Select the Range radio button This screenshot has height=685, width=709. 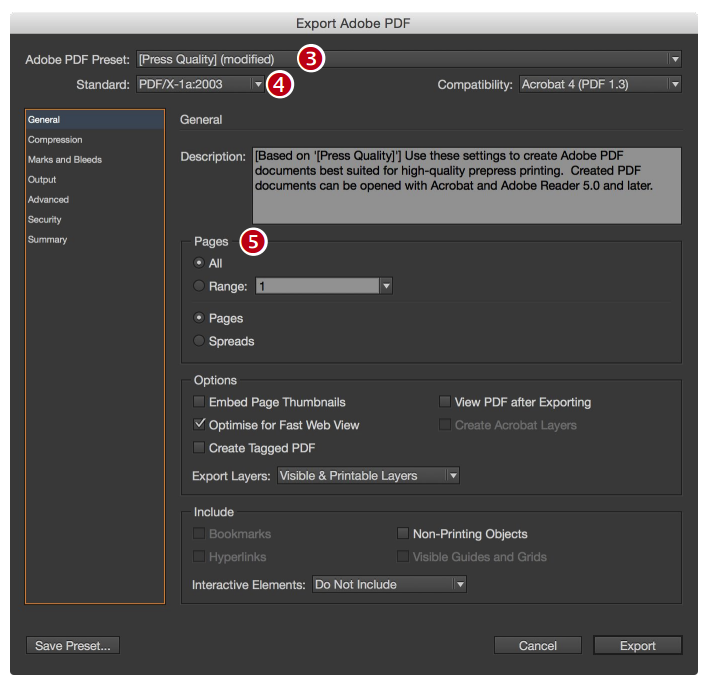click(199, 286)
